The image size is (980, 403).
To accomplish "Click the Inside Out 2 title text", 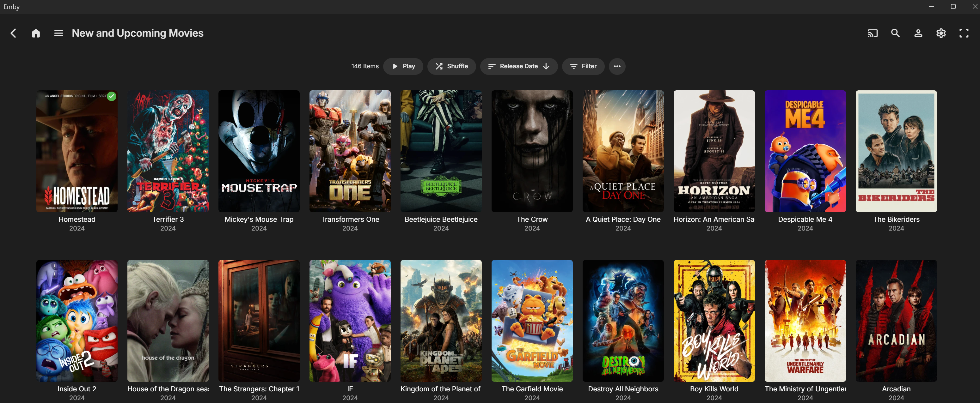I will tap(77, 389).
